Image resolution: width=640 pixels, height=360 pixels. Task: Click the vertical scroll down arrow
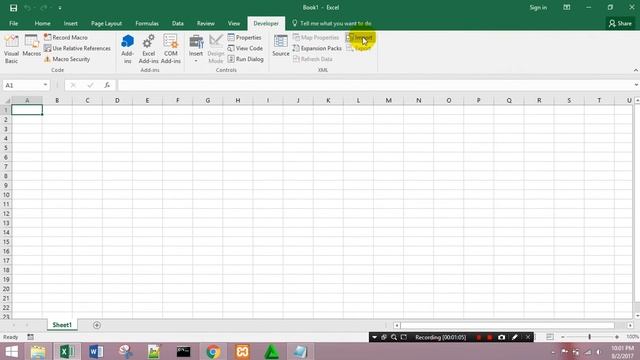click(x=637, y=316)
